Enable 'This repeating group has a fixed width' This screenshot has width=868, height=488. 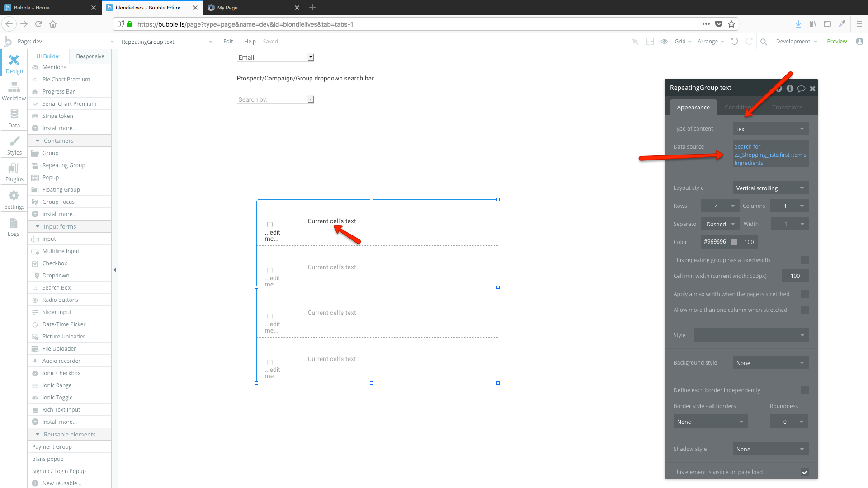(804, 260)
